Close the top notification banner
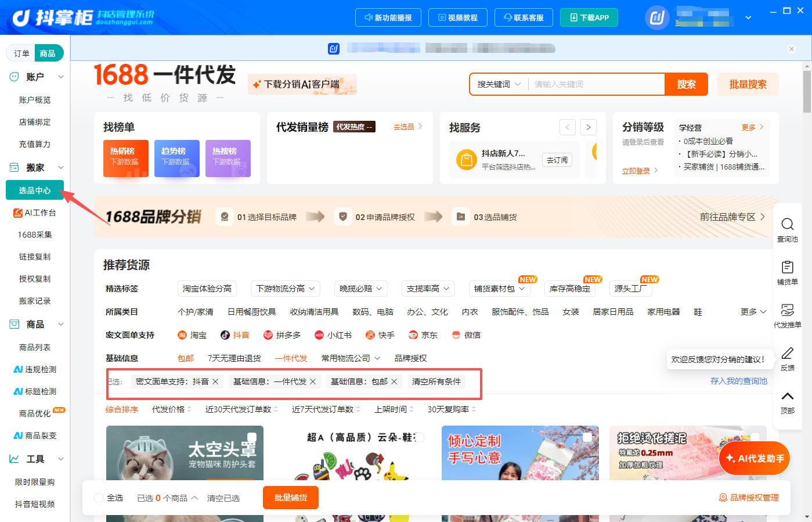This screenshot has width=812, height=522. 791,49
